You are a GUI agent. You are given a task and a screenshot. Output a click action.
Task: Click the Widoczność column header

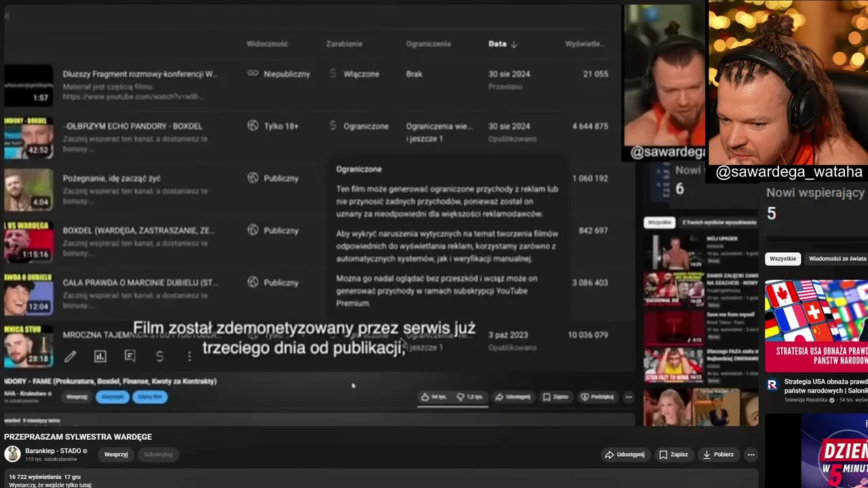[267, 43]
